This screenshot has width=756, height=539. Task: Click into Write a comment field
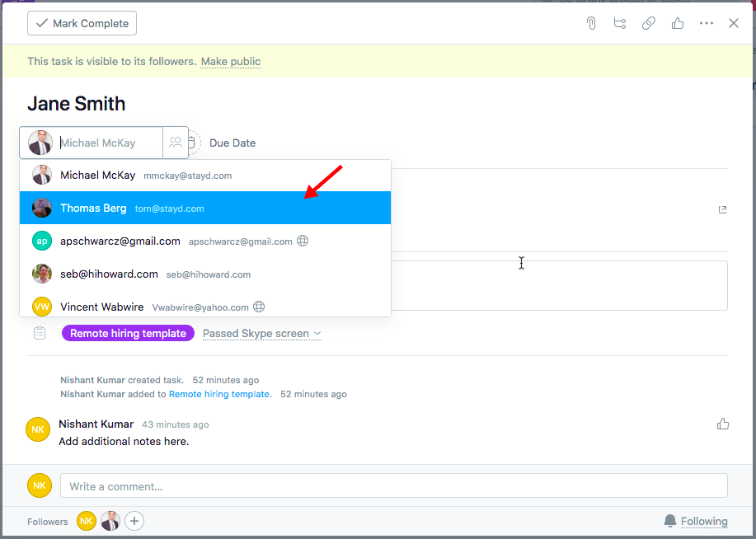click(393, 486)
